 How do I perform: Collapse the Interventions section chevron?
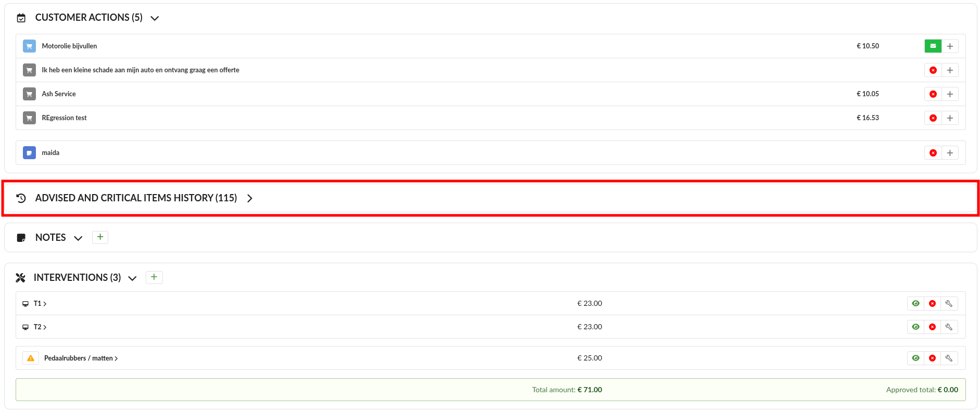coord(133,278)
